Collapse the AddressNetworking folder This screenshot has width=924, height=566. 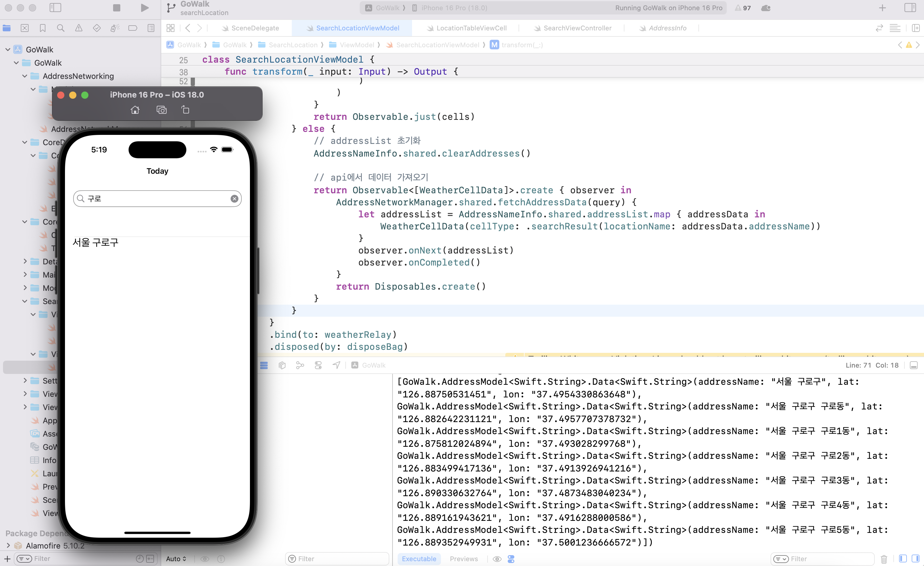point(25,76)
